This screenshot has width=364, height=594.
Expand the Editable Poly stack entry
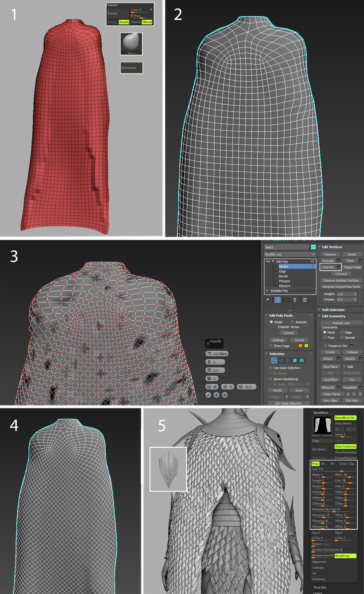point(267,290)
